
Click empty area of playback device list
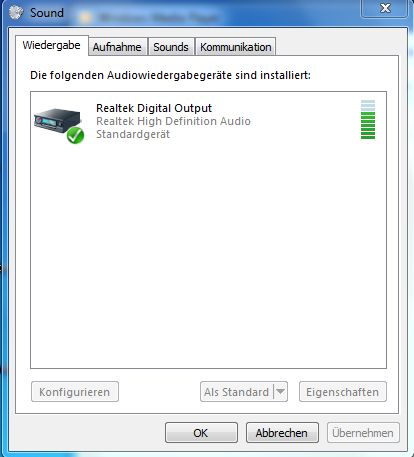tap(208, 257)
